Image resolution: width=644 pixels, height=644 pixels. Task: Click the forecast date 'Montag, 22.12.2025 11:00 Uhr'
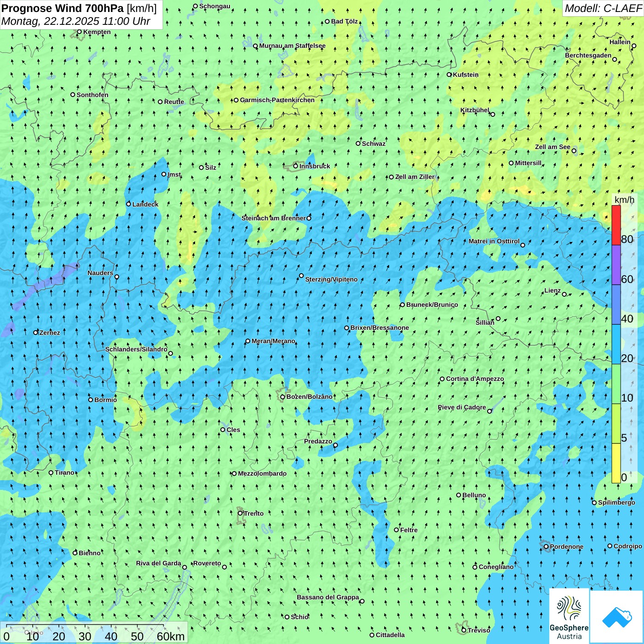point(76,21)
